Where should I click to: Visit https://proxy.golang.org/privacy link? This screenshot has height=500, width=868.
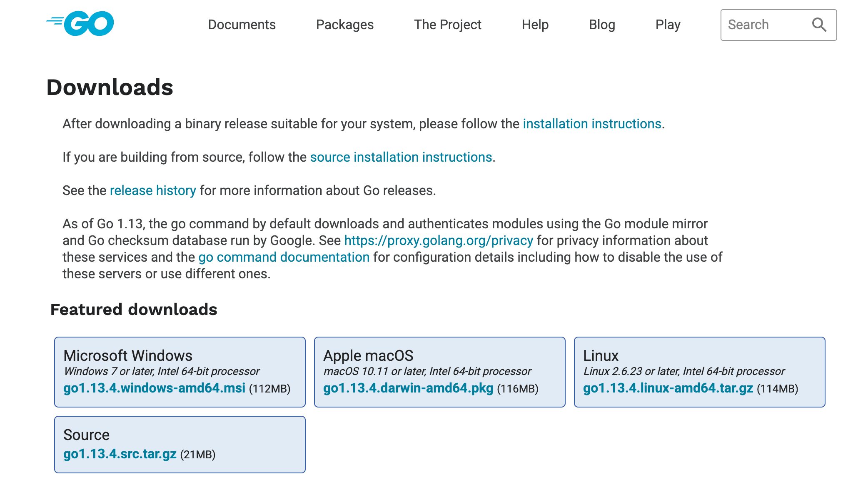coord(439,240)
